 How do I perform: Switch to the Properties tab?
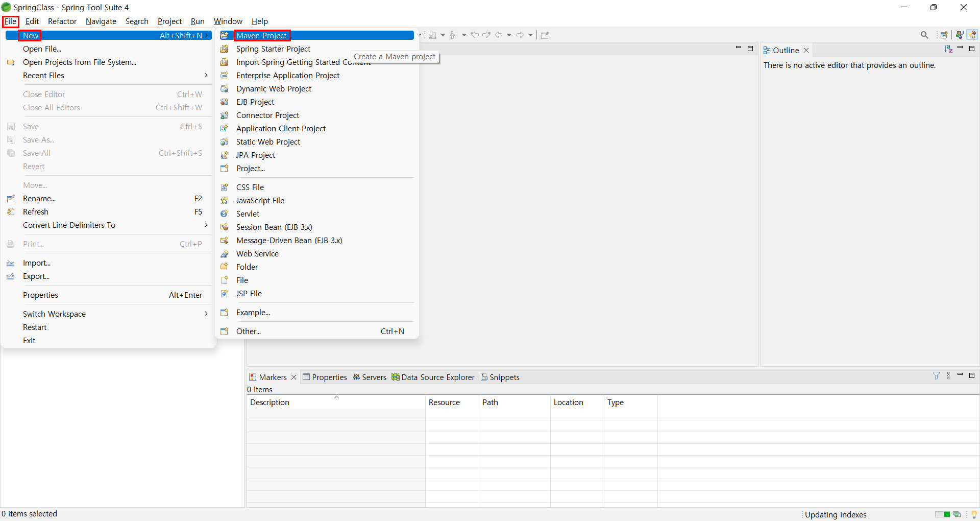[x=325, y=377]
